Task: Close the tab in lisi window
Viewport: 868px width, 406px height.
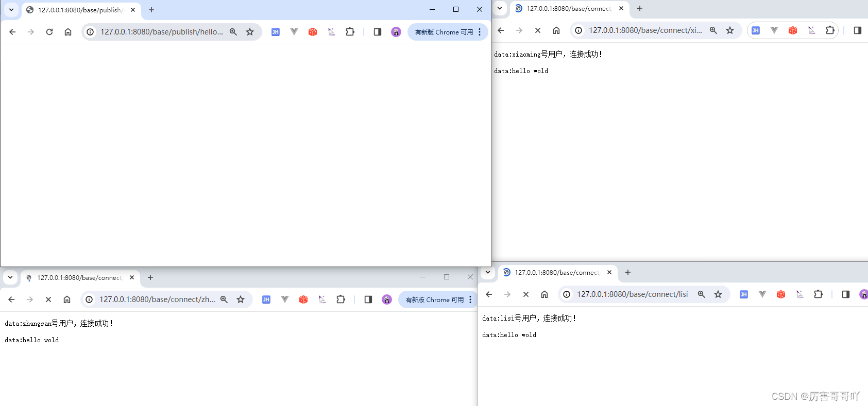Action: pyautogui.click(x=609, y=272)
